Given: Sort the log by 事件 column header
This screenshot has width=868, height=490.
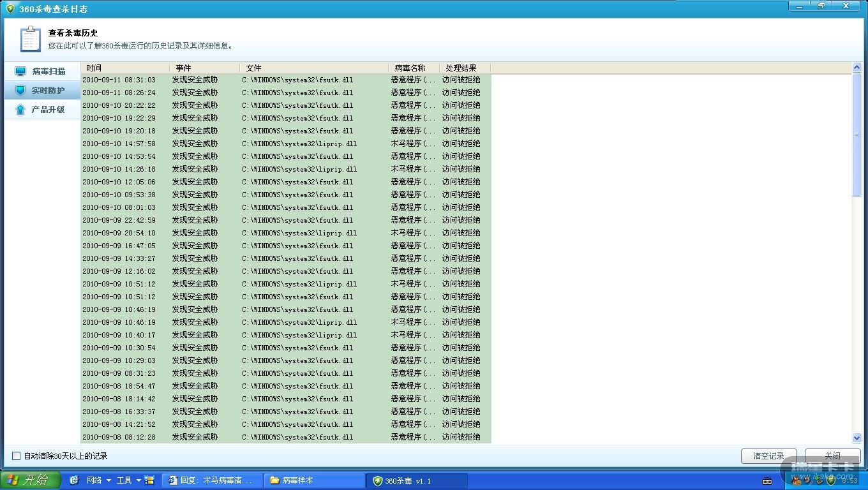Looking at the screenshot, I should coord(204,68).
